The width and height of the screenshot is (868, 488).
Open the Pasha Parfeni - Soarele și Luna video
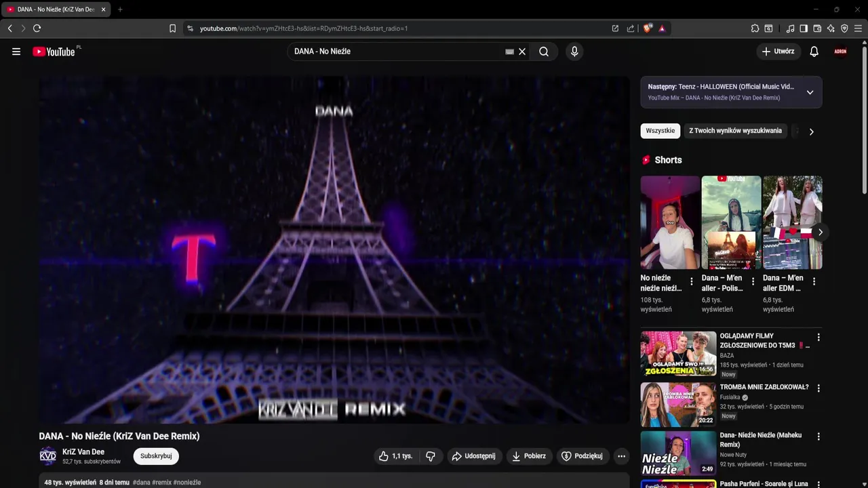pyautogui.click(x=764, y=484)
